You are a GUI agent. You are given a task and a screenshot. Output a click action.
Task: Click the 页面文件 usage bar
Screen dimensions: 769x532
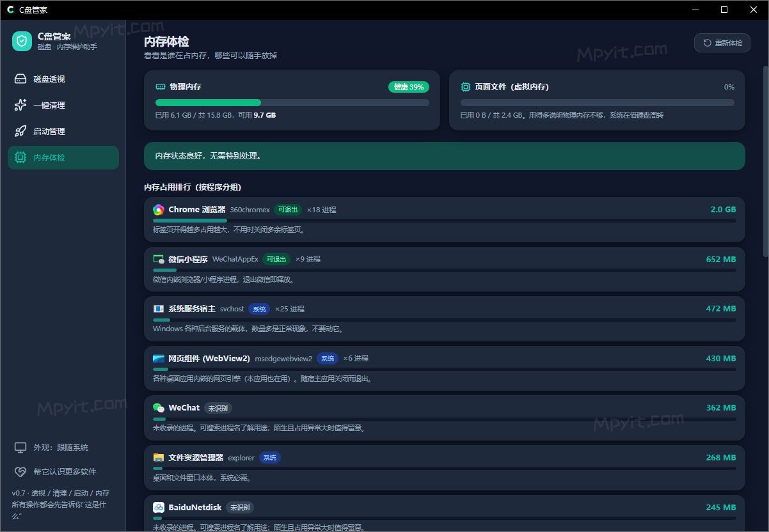coord(598,102)
